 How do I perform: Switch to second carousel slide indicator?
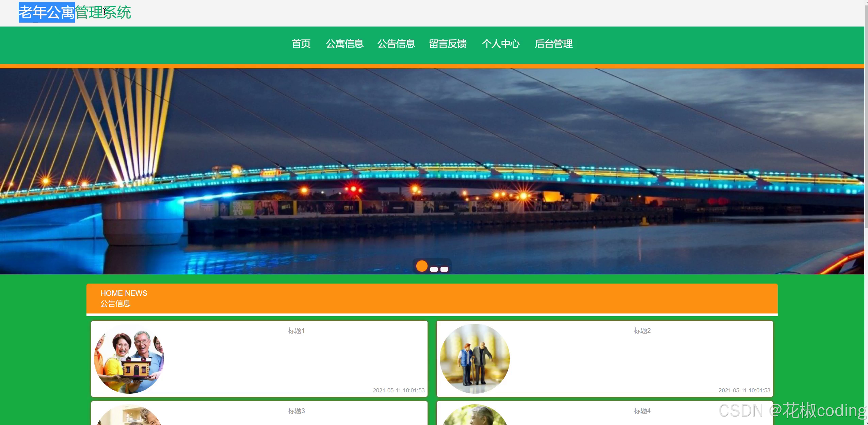(434, 269)
